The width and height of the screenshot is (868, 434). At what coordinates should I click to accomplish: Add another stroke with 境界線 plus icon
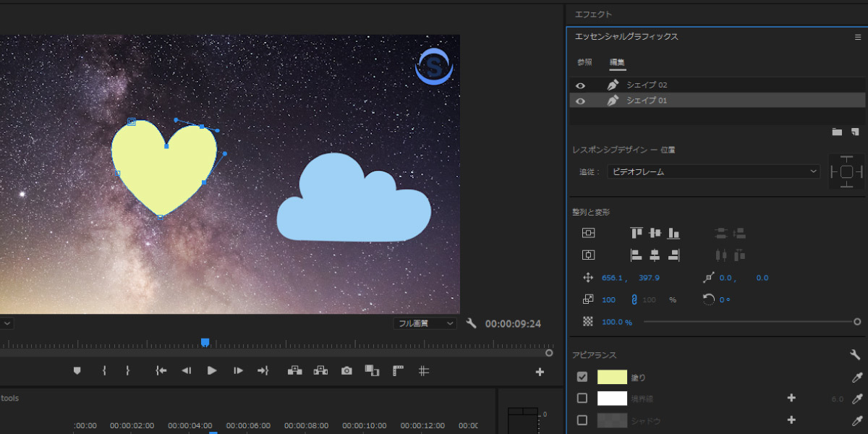point(791,398)
